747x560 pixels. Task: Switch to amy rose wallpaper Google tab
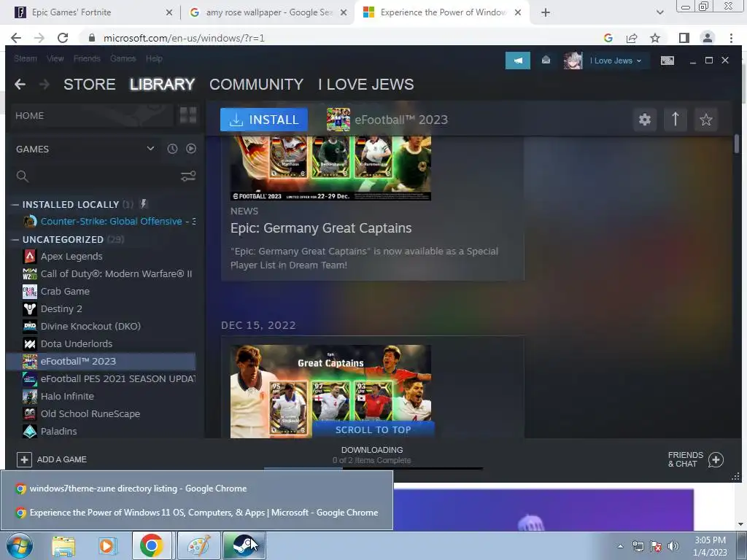tap(267, 12)
